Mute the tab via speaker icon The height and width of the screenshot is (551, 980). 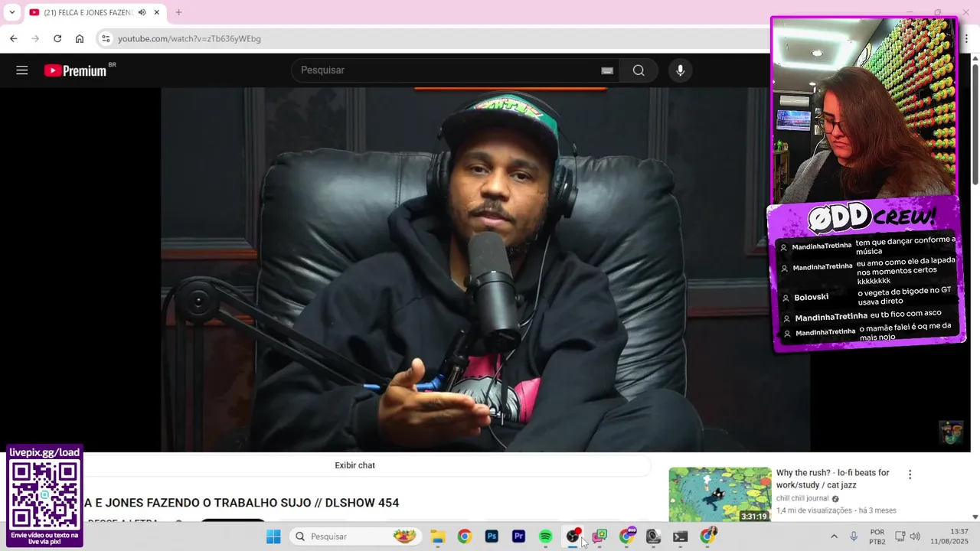pyautogui.click(x=142, y=12)
